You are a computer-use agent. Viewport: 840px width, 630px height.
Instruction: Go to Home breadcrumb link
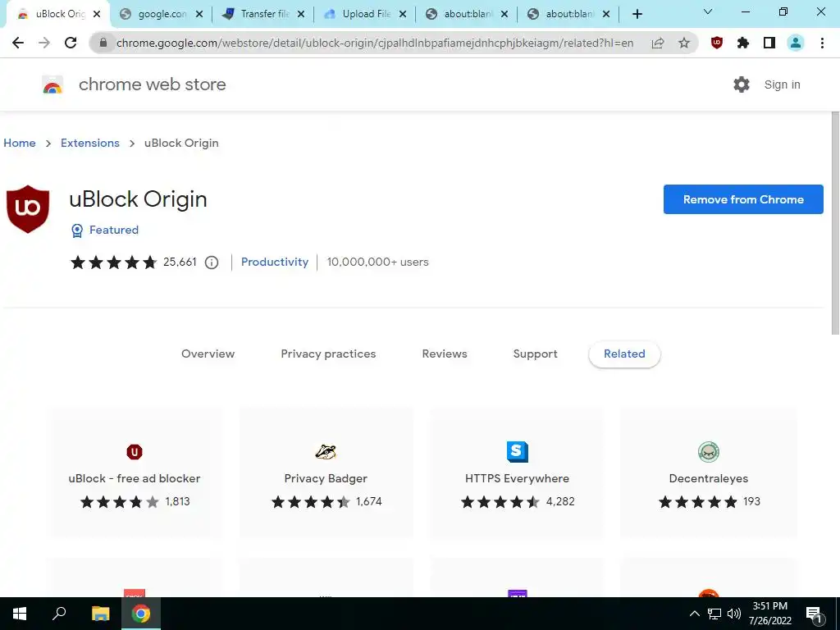(x=20, y=143)
